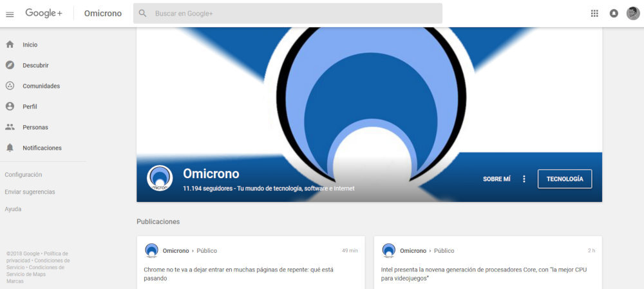Screen dimensions: 644x289
Task: Open Condiciones de Servicio de Maps link
Action: point(35,270)
